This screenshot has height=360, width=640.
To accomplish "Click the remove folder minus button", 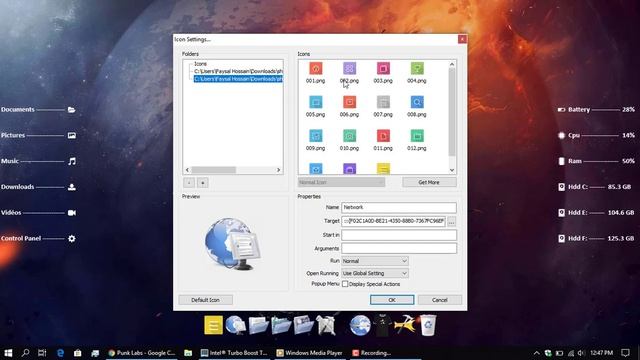I will [189, 183].
